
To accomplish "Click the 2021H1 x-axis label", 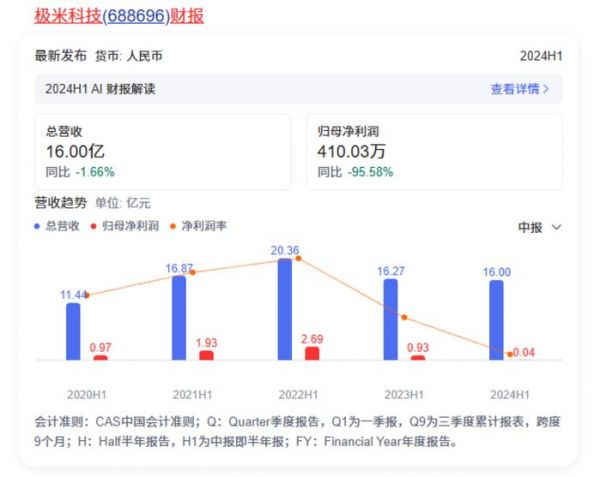I will click(x=192, y=394).
